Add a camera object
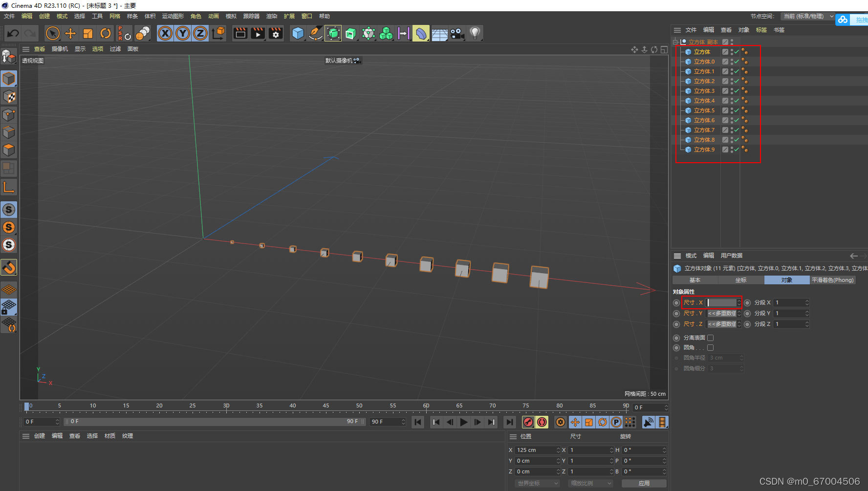868x491 pixels. (457, 33)
